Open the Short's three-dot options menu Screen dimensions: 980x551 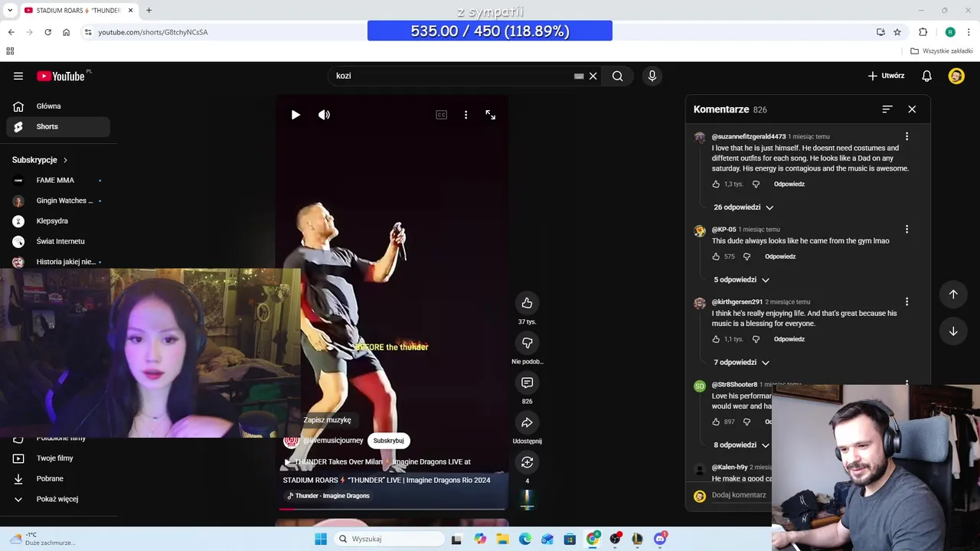click(x=465, y=115)
